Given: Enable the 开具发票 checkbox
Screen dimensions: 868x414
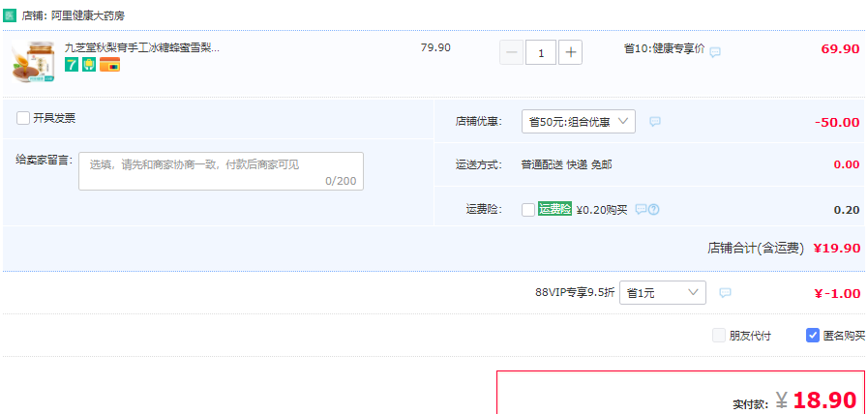Looking at the screenshot, I should [23, 118].
